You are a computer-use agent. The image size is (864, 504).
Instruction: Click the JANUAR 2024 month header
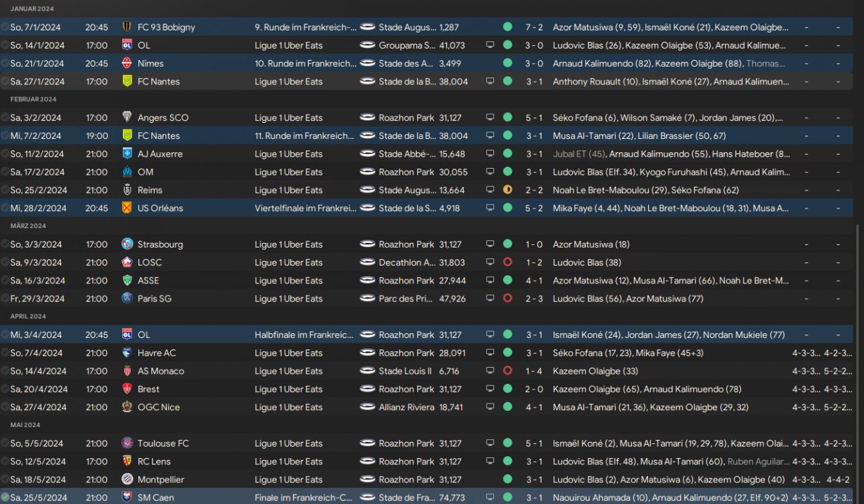32,9
